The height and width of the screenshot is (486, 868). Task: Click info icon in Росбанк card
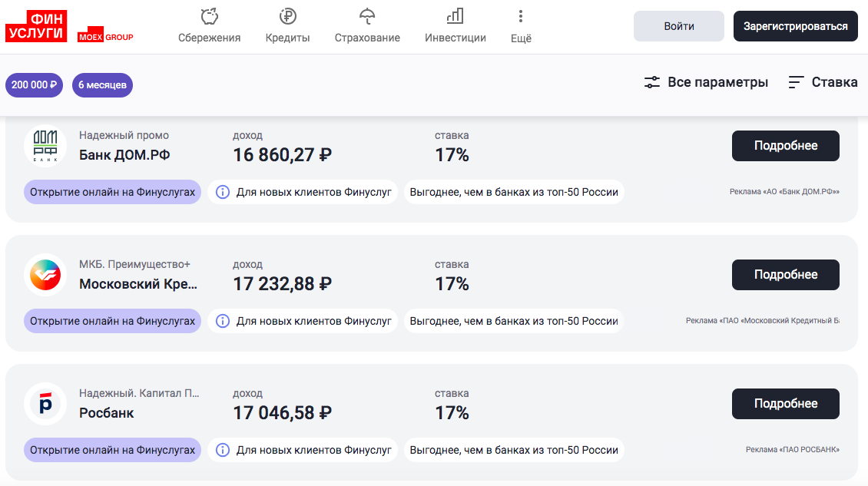pyautogui.click(x=223, y=450)
